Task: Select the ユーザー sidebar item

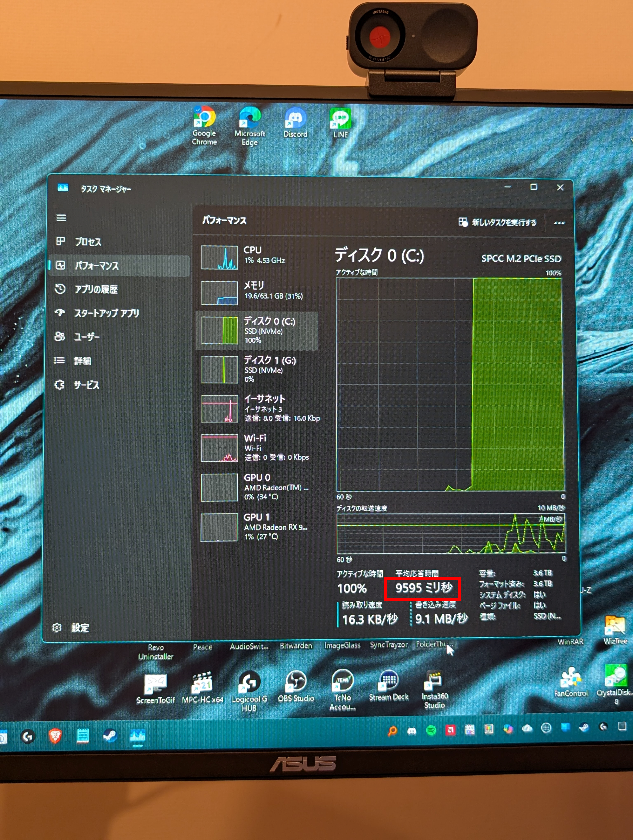Action: 86,337
